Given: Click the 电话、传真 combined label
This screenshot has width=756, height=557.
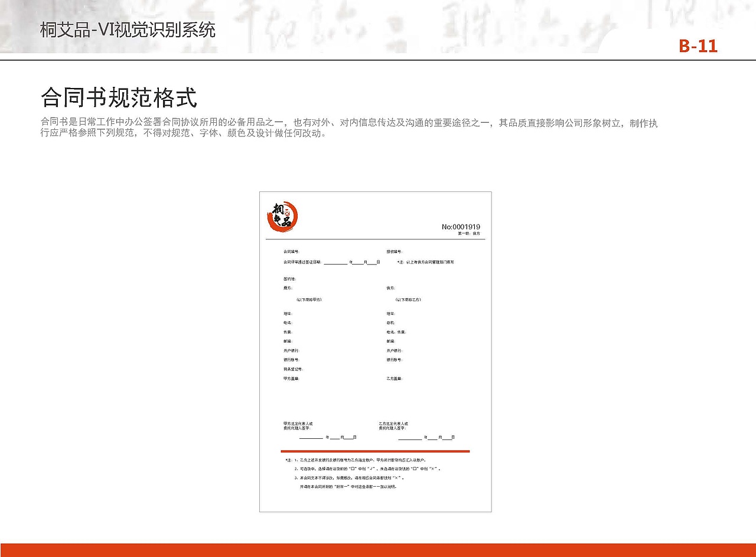Looking at the screenshot, I should (x=396, y=332).
